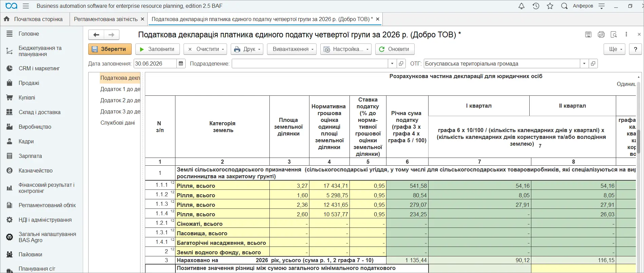Open the global search magnifier

[564, 6]
